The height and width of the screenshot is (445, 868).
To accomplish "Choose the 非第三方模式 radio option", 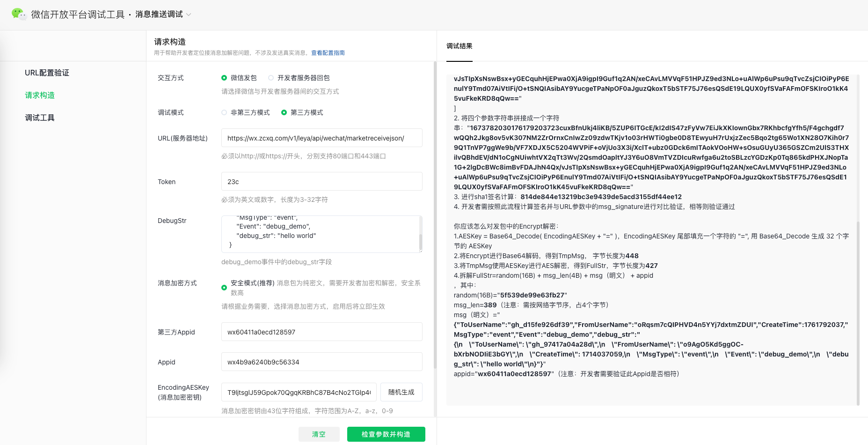I will pyautogui.click(x=224, y=112).
